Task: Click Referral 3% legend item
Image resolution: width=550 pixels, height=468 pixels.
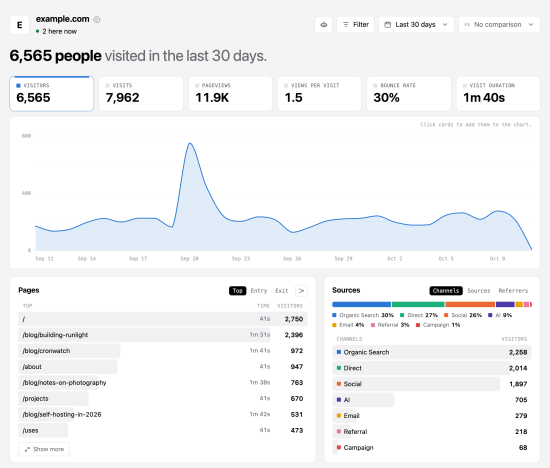Action: 390,325
